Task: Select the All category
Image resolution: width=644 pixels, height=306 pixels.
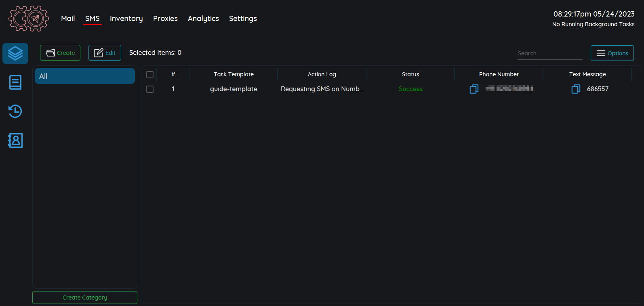Action: (85, 76)
